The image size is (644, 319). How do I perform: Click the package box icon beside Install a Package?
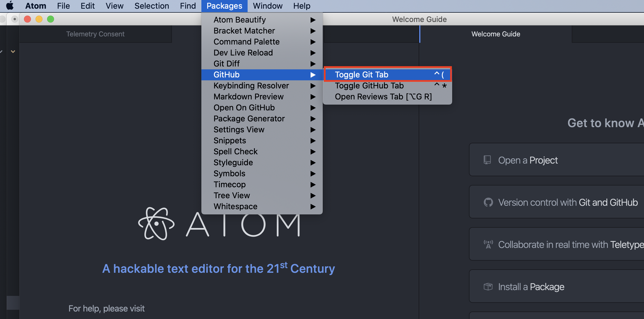(x=488, y=286)
